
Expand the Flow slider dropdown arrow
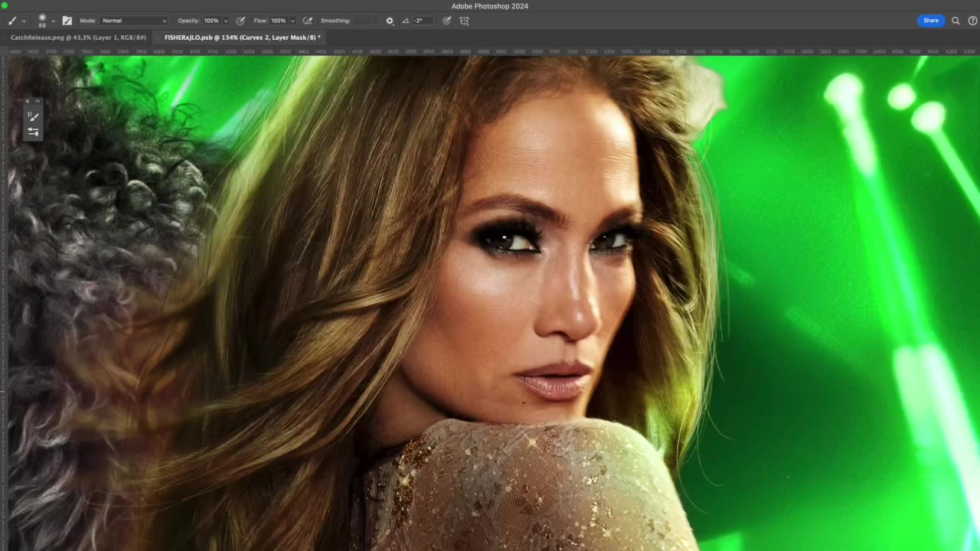tap(292, 21)
